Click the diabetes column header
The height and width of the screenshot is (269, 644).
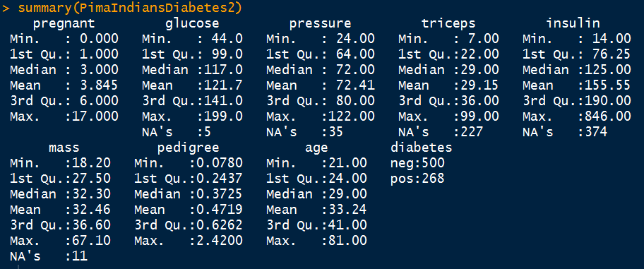422,148
